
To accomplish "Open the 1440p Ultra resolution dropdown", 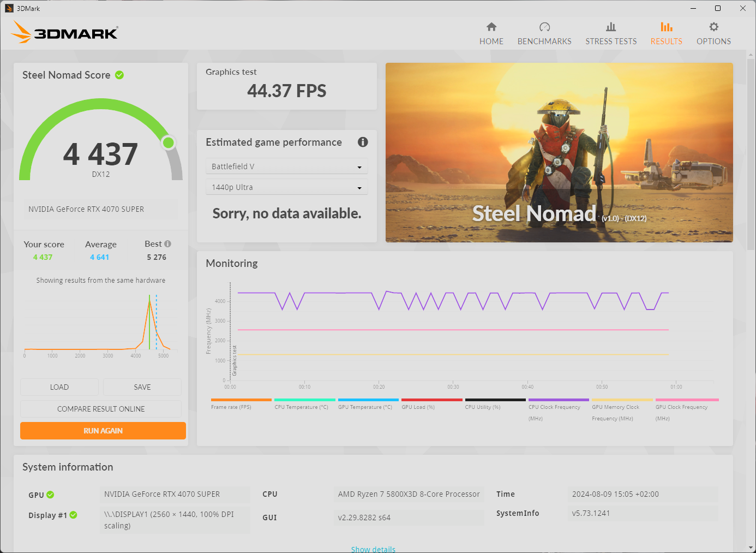I will pos(287,187).
